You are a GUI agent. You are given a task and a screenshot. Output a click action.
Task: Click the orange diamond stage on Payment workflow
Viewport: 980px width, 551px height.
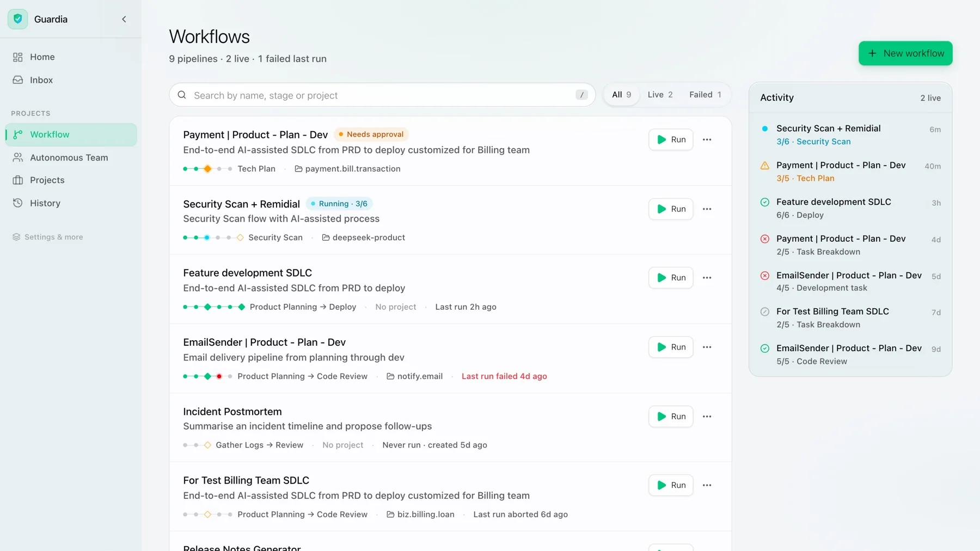click(x=207, y=169)
